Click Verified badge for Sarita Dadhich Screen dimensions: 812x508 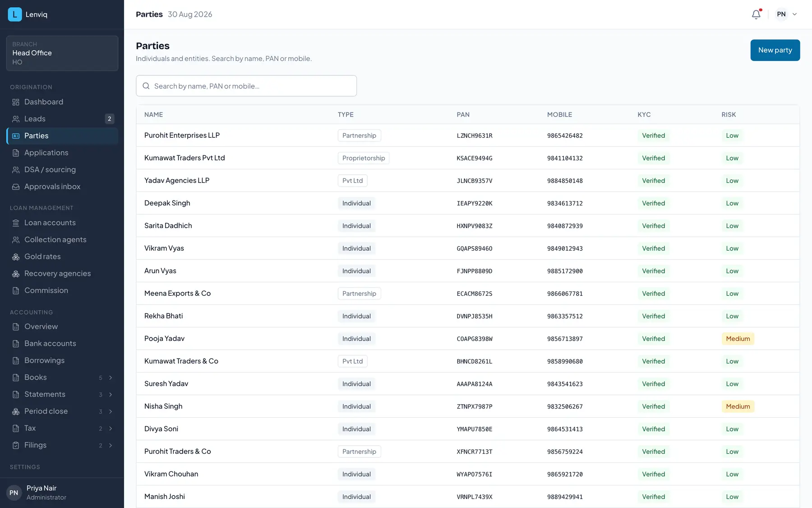pyautogui.click(x=654, y=226)
